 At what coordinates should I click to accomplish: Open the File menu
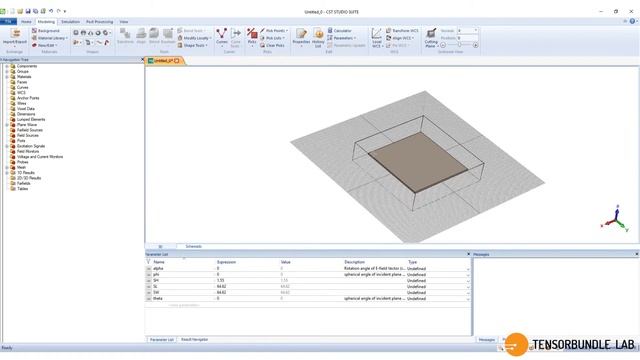coord(8,22)
